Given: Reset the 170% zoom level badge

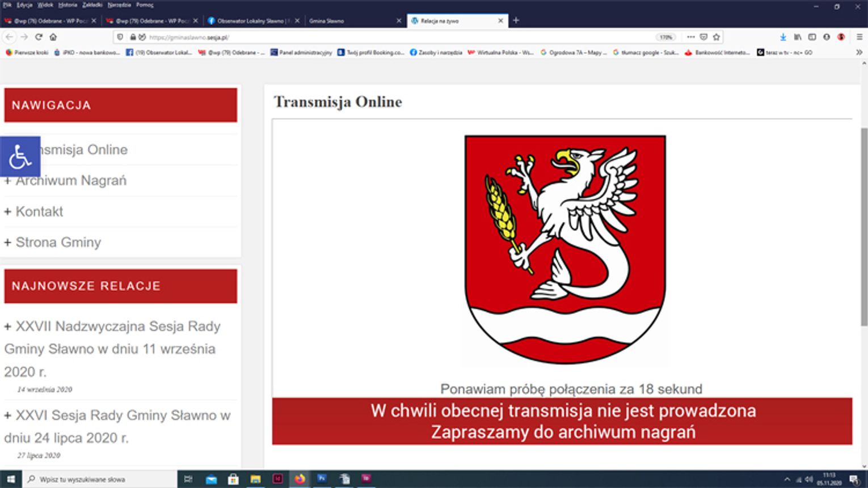Looking at the screenshot, I should click(665, 37).
